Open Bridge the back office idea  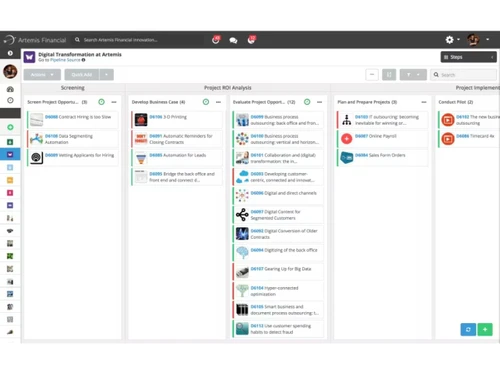(177, 177)
